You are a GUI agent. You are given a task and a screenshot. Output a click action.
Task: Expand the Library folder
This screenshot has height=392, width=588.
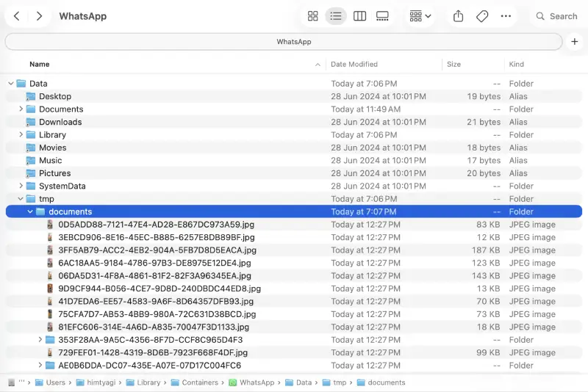(x=21, y=134)
